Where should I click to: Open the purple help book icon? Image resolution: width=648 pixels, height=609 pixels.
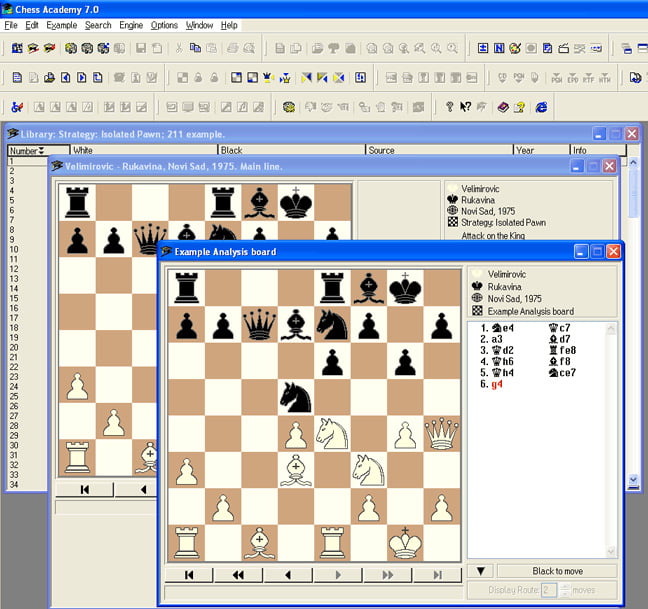(503, 107)
